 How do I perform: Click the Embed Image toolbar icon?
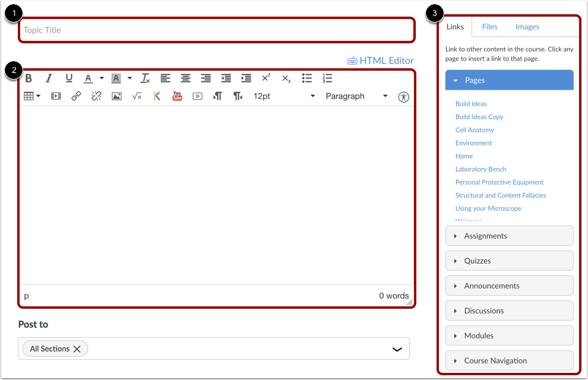tap(116, 96)
